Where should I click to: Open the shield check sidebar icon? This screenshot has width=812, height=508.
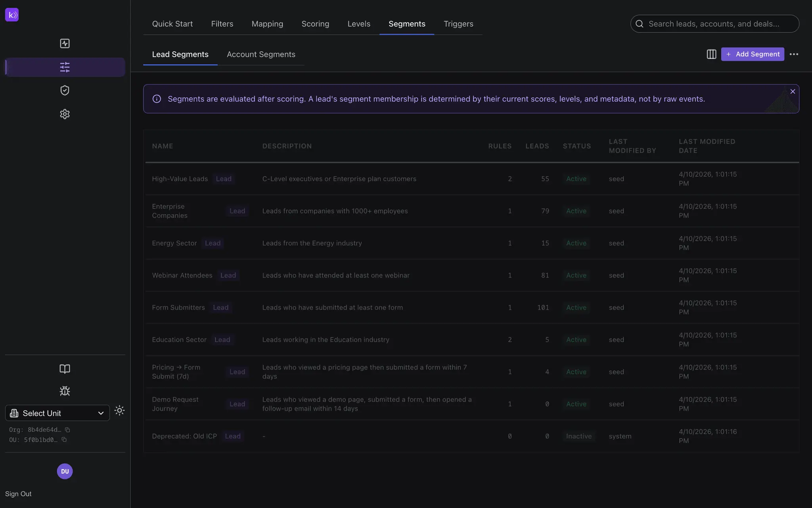(x=65, y=90)
